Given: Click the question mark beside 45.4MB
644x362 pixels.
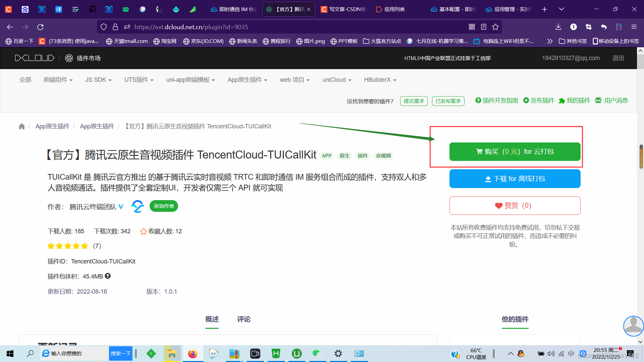Looking at the screenshot, I should 108,276.
